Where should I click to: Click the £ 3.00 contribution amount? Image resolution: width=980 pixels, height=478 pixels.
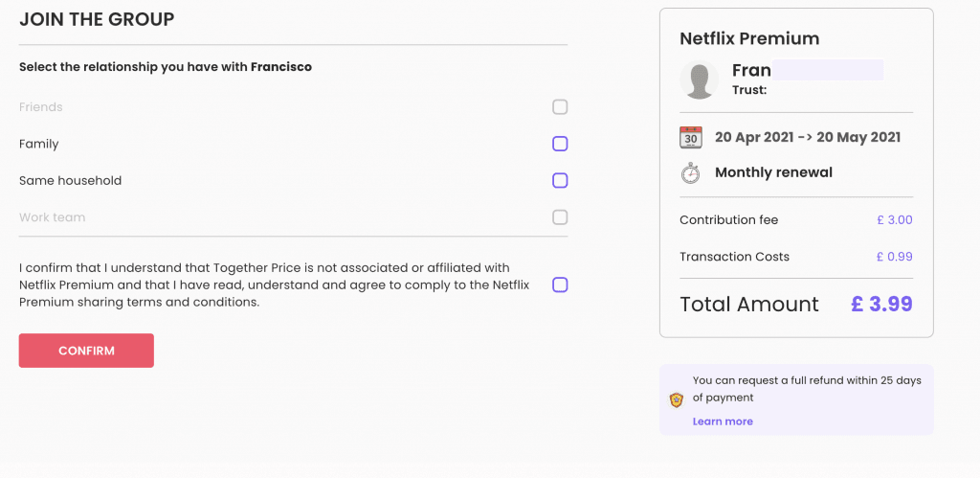tap(895, 220)
